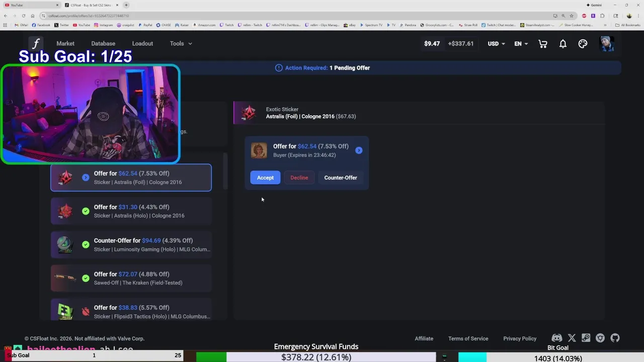
Task: Click blue arrow icon in offer card
Action: tap(359, 150)
